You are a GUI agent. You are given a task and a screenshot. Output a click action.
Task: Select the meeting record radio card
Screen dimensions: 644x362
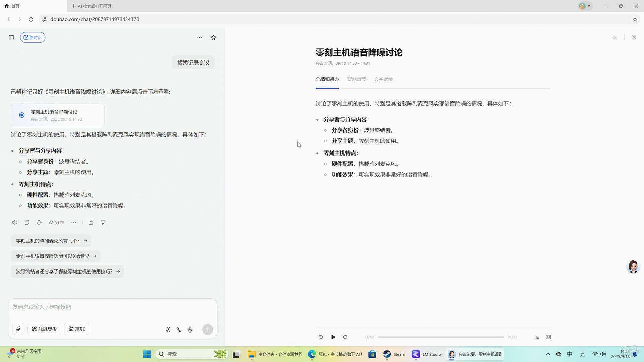coord(57,115)
